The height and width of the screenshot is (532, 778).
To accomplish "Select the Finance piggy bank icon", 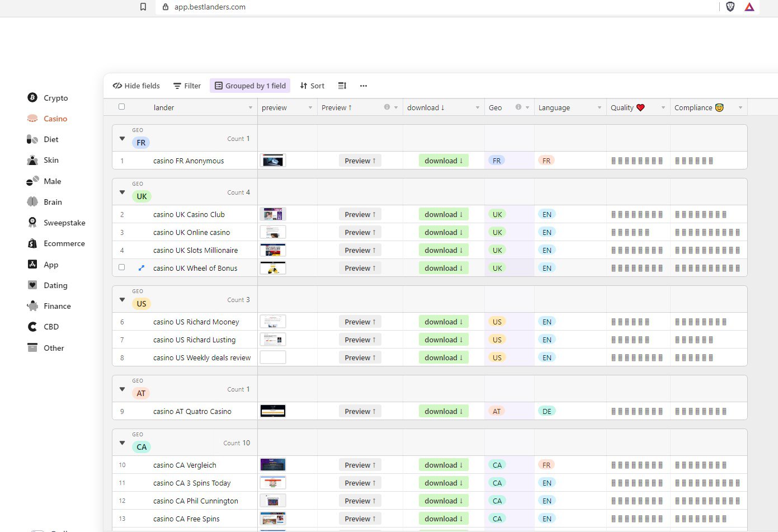I will coord(32,305).
